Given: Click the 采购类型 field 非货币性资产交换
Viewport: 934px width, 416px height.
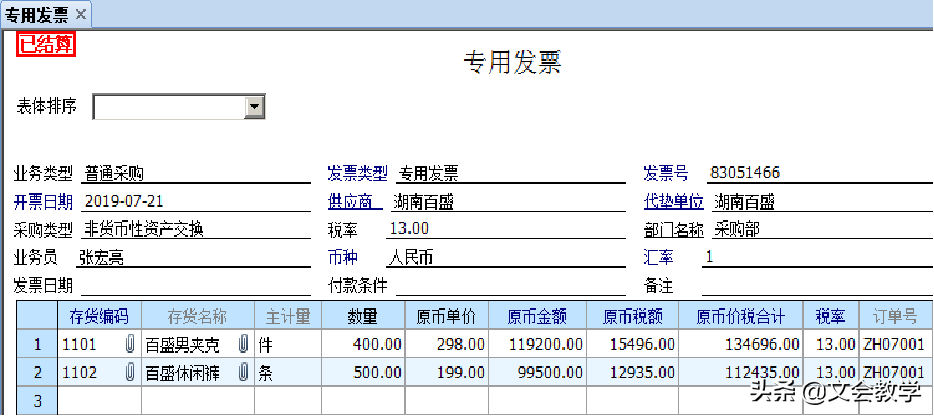Looking at the screenshot, I should pyautogui.click(x=195, y=229).
